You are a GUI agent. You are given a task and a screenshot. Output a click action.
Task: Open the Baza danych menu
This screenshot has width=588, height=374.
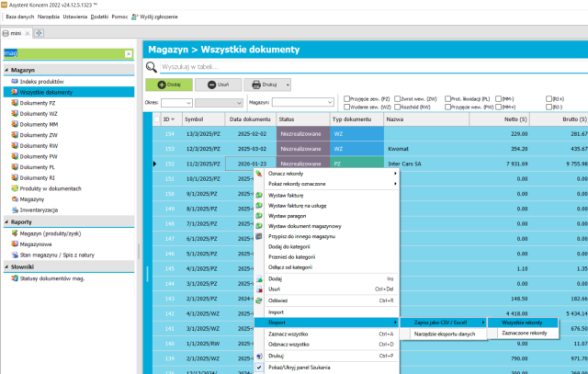20,17
